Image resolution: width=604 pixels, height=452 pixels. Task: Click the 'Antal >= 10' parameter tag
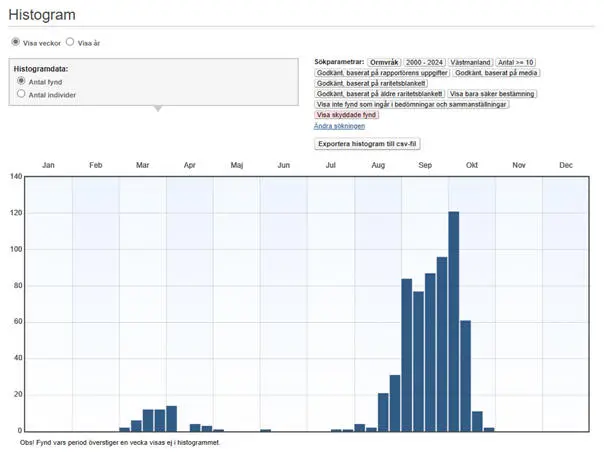coord(517,62)
